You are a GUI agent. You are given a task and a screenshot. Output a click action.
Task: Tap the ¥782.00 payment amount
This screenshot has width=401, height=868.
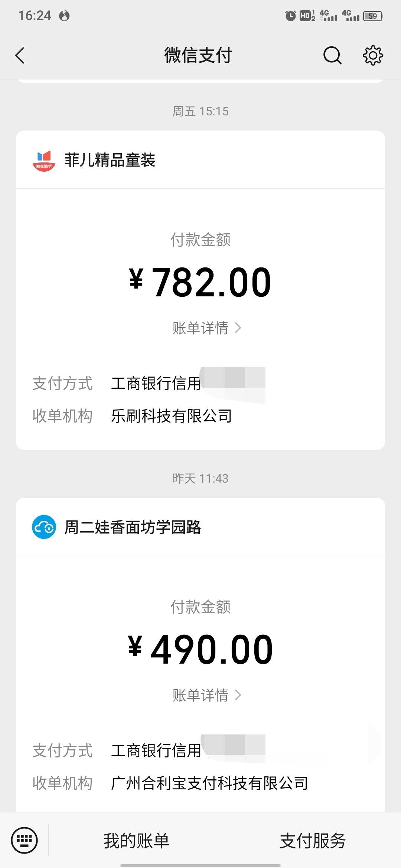coord(200,282)
